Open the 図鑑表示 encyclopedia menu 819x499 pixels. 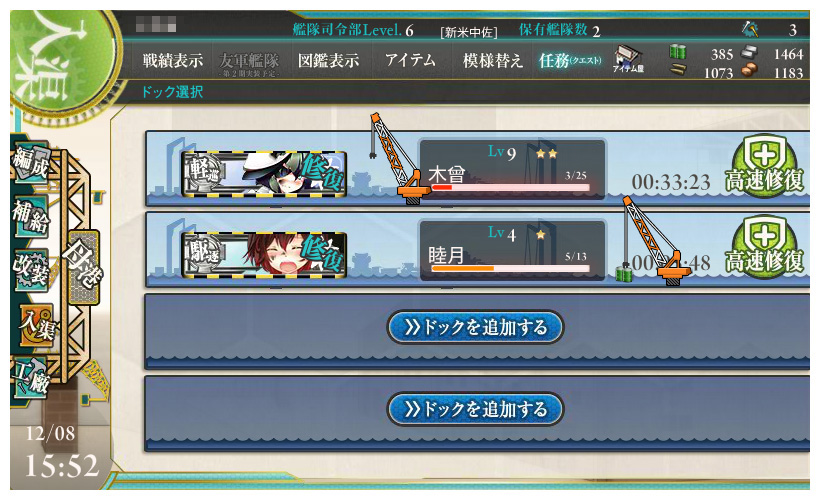[x=329, y=61]
